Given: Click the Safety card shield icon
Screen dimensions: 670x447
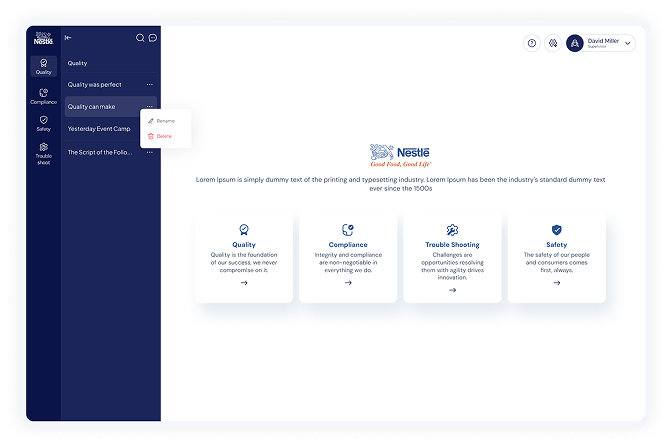Looking at the screenshot, I should [x=556, y=230].
